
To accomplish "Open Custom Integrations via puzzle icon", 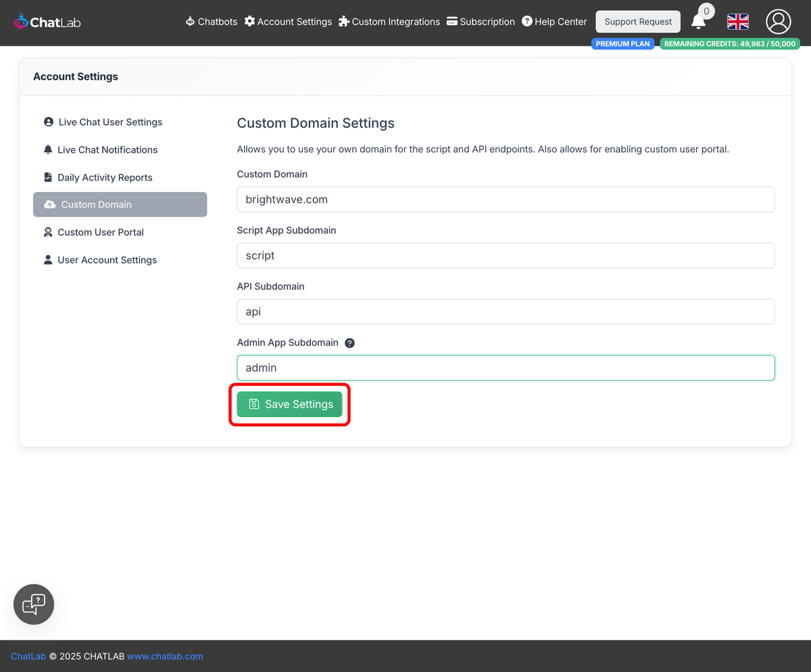I will [x=343, y=21].
